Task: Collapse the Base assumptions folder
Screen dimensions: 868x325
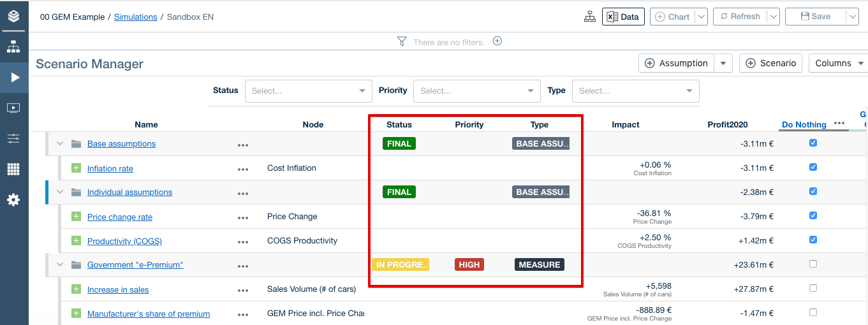Action: (61, 144)
